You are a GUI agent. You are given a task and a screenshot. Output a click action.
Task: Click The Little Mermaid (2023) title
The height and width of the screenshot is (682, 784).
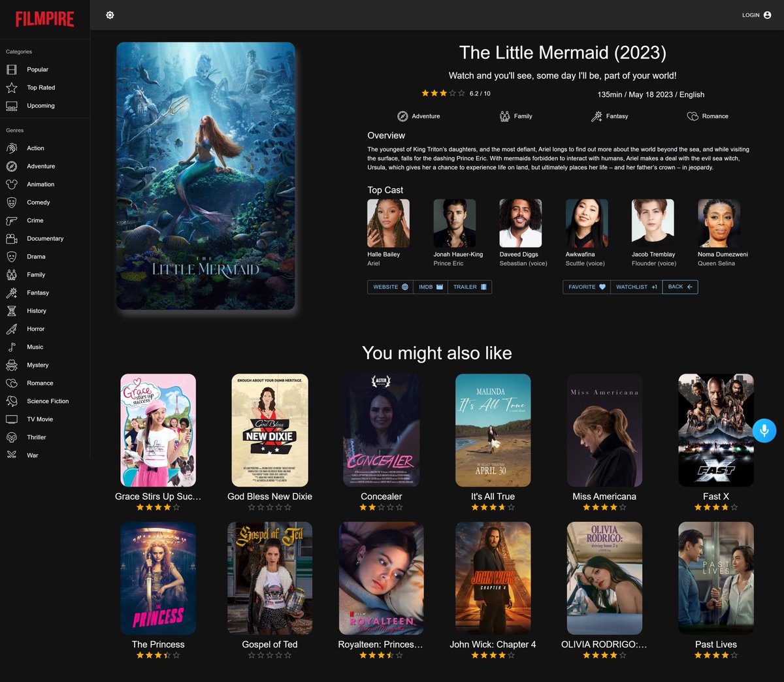coord(563,52)
